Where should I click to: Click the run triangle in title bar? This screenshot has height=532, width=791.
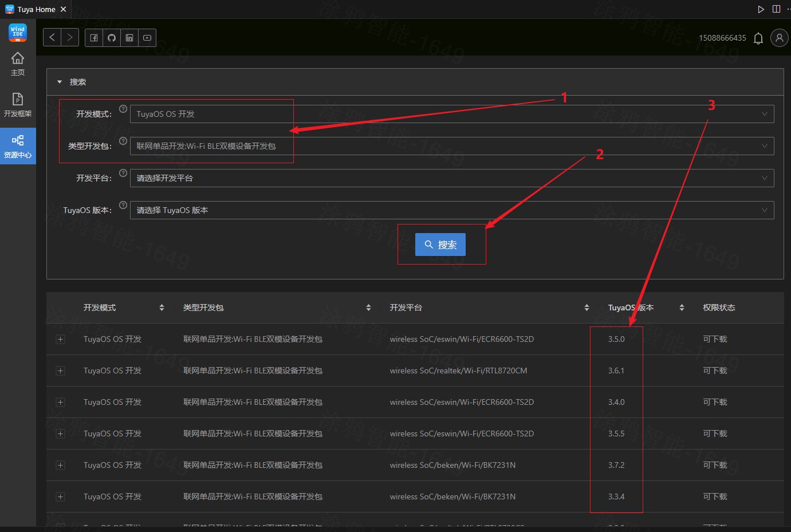(761, 9)
